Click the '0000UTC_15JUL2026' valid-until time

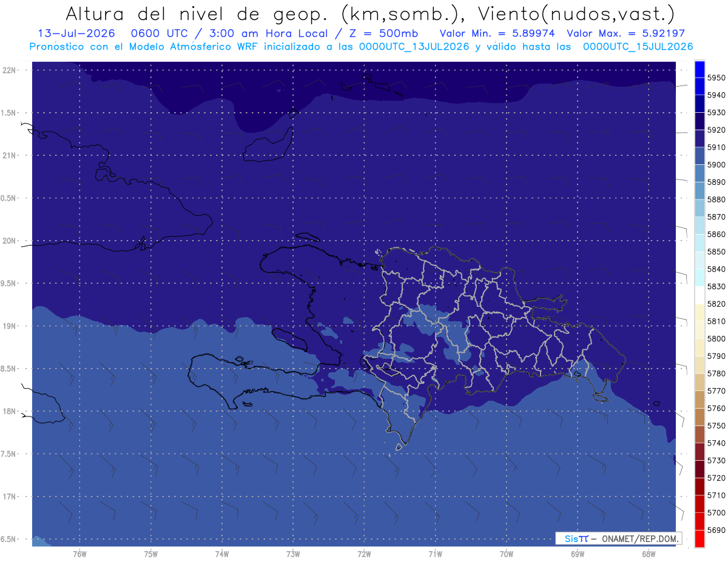coord(638,46)
